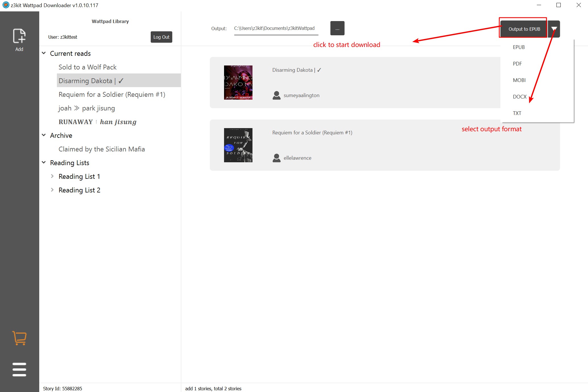588x392 pixels.
Task: Click User: z3kittest label
Action: (x=63, y=37)
